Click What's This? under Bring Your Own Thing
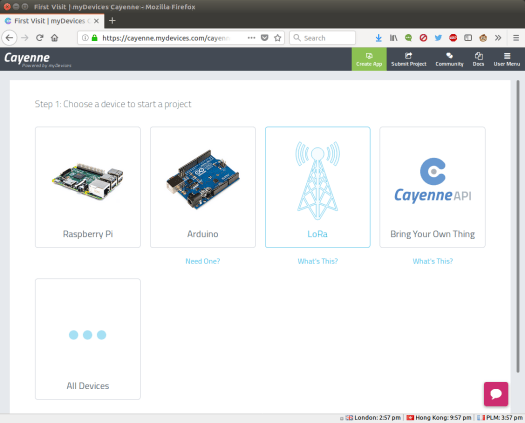525x423 pixels. [x=433, y=261]
